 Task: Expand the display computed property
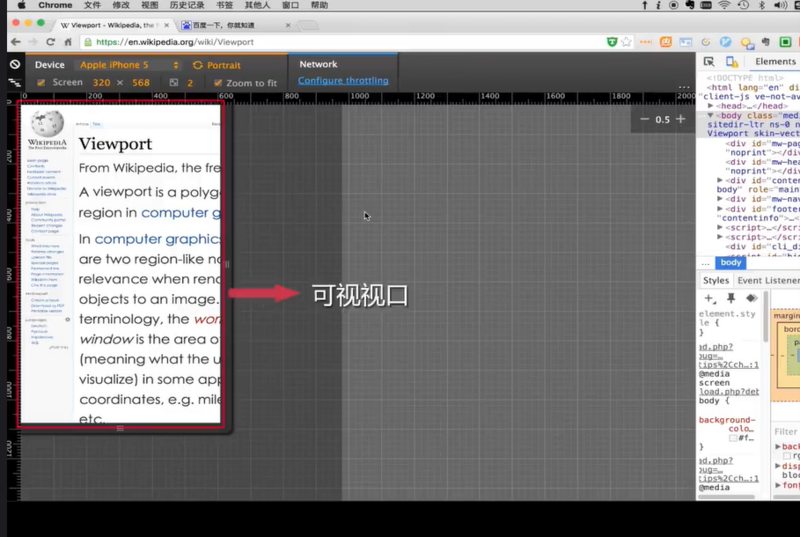tap(778, 466)
